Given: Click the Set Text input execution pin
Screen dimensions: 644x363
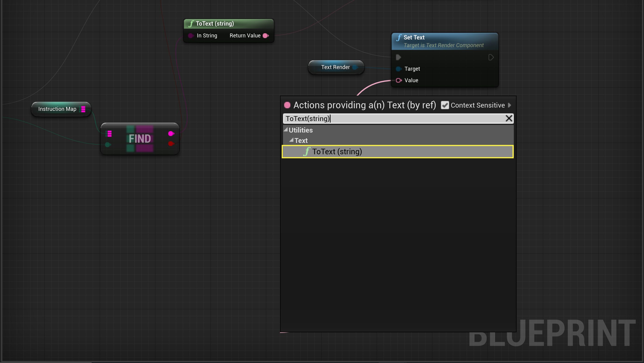Looking at the screenshot, I should pyautogui.click(x=398, y=57).
